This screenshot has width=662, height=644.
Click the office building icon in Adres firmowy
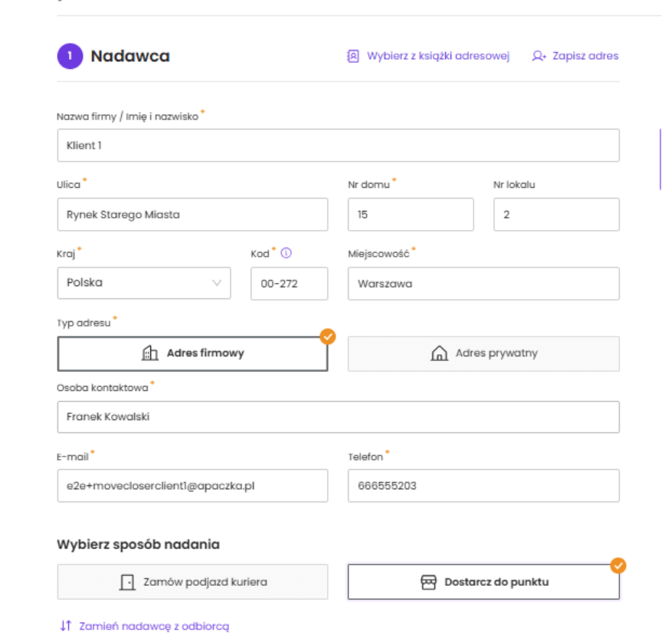(x=150, y=353)
